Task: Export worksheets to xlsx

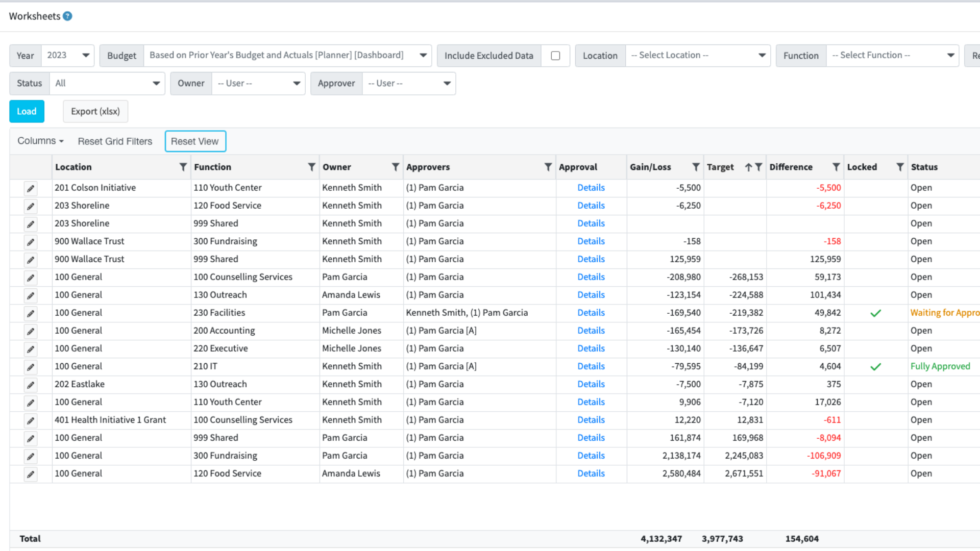Action: coord(95,111)
